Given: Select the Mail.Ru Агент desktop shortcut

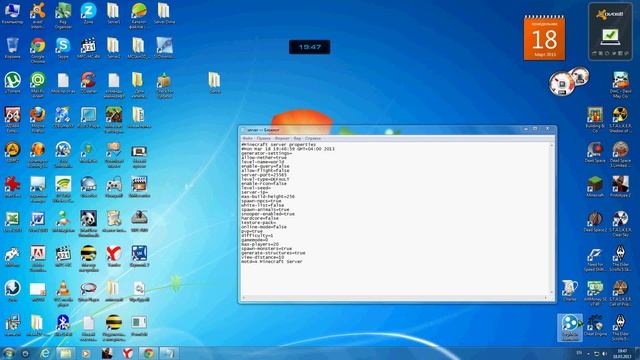Looking at the screenshot, I should pos(38,85).
